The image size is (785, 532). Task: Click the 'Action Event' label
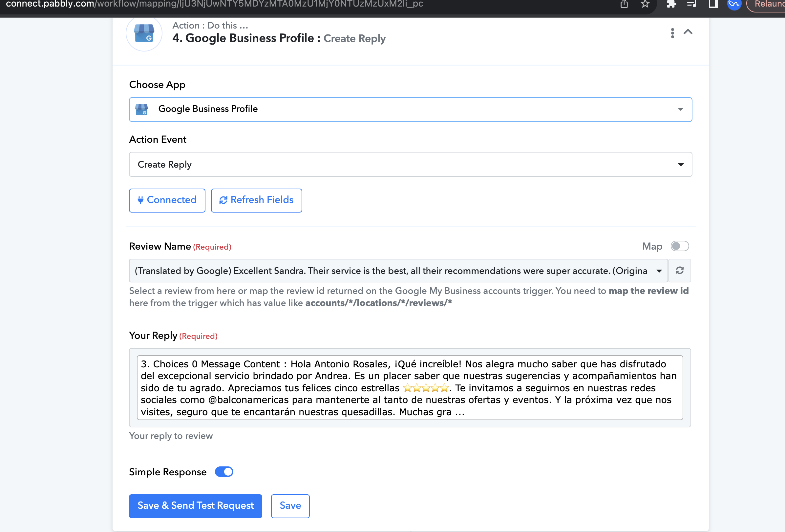tap(158, 139)
